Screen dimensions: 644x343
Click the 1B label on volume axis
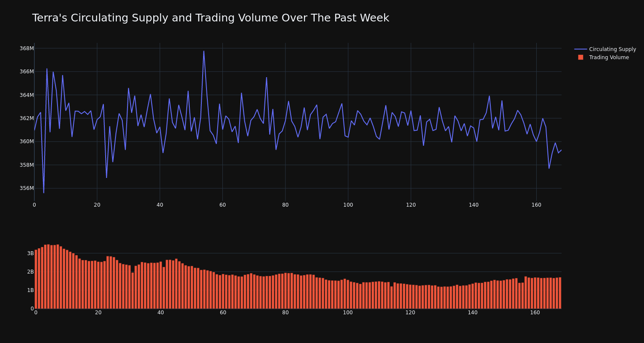(x=30, y=290)
